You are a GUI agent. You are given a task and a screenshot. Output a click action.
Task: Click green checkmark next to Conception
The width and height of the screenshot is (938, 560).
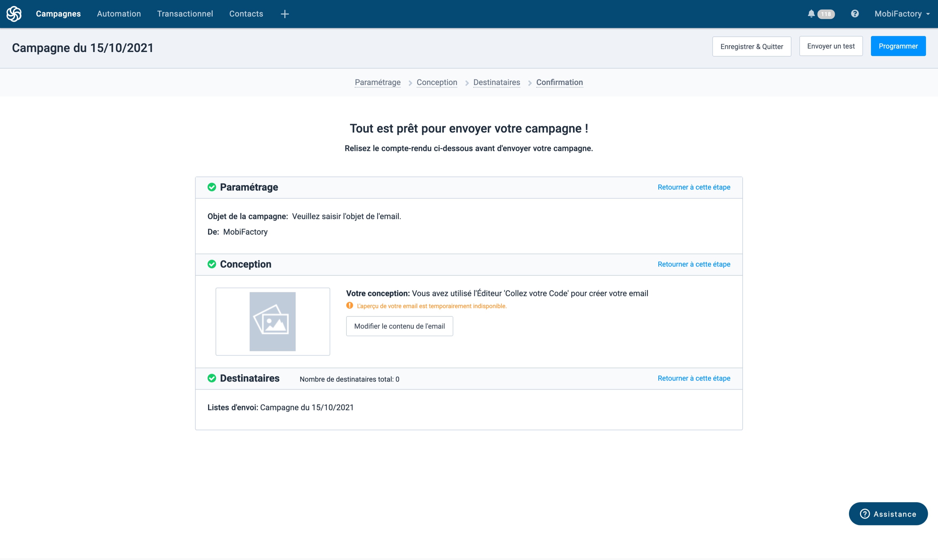(212, 264)
